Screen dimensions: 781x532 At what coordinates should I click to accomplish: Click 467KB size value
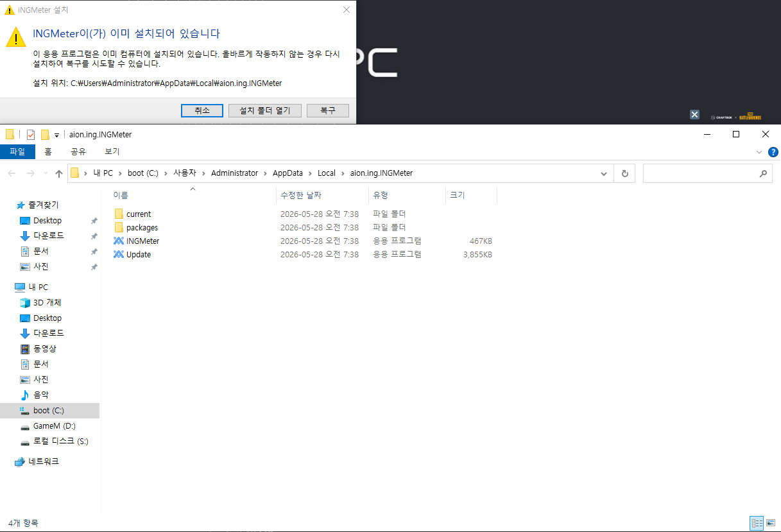[x=481, y=241]
